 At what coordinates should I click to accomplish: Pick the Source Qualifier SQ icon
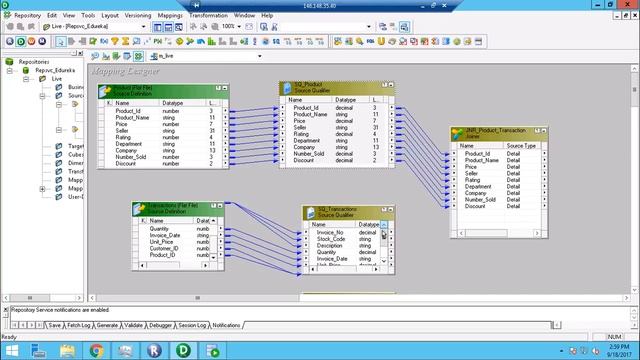tap(276, 41)
